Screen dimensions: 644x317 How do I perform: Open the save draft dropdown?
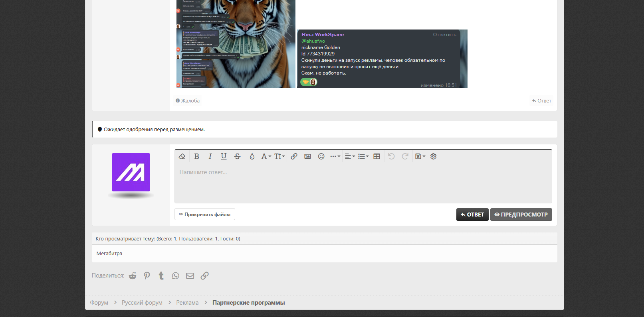pos(420,156)
